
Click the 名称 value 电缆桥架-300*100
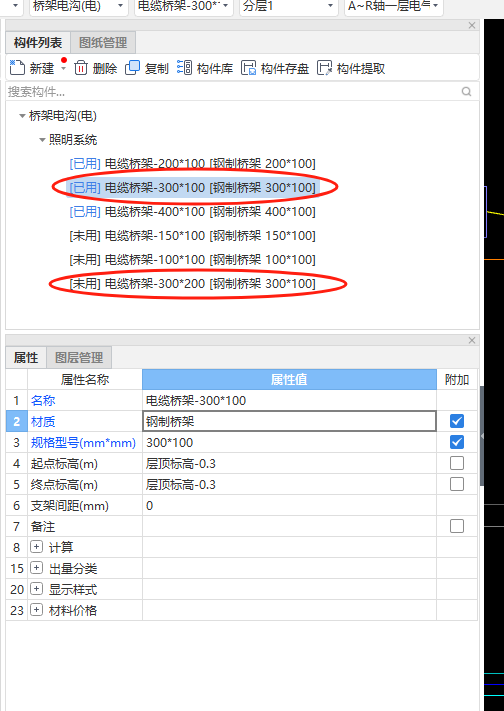pyautogui.click(x=289, y=400)
